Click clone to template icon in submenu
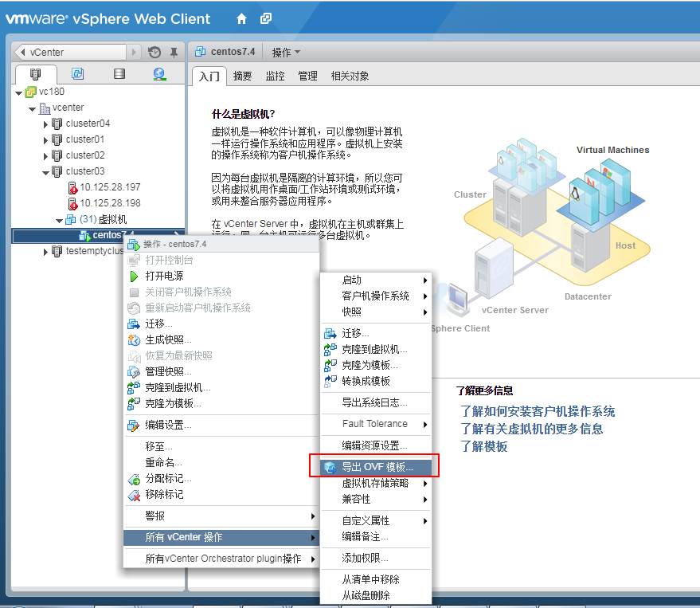The height and width of the screenshot is (608, 700). [330, 366]
